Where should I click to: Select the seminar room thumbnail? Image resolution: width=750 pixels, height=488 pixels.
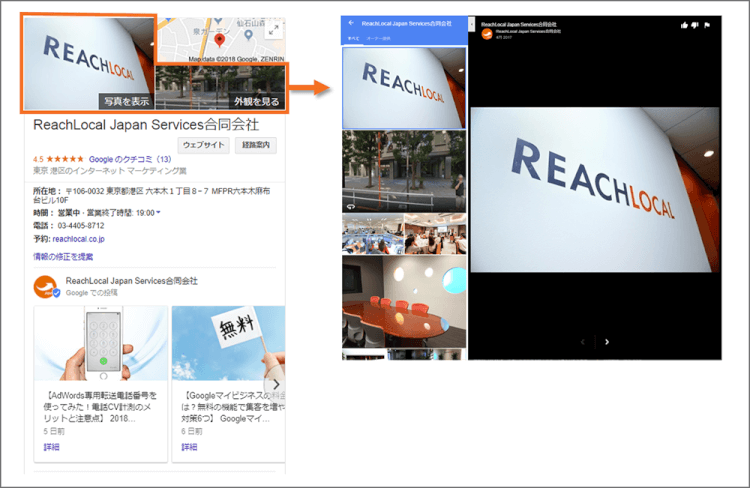(435, 233)
